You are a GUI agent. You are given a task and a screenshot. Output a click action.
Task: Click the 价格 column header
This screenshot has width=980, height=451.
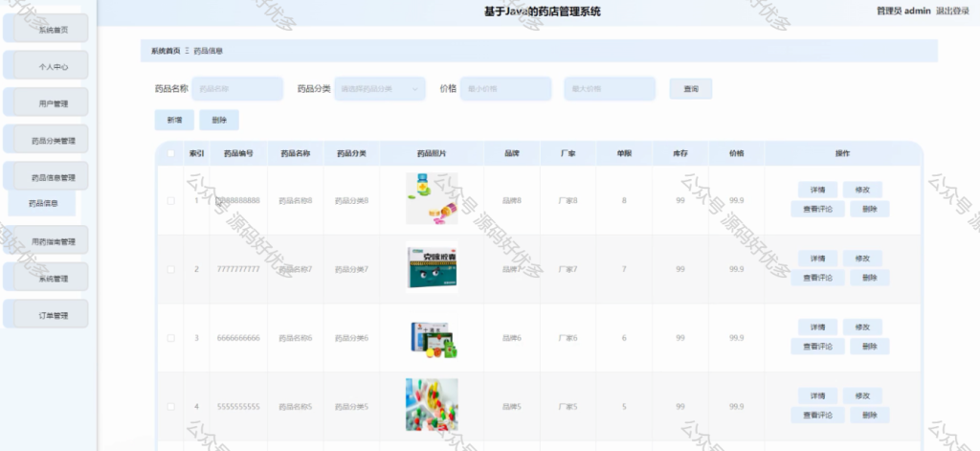coord(736,153)
